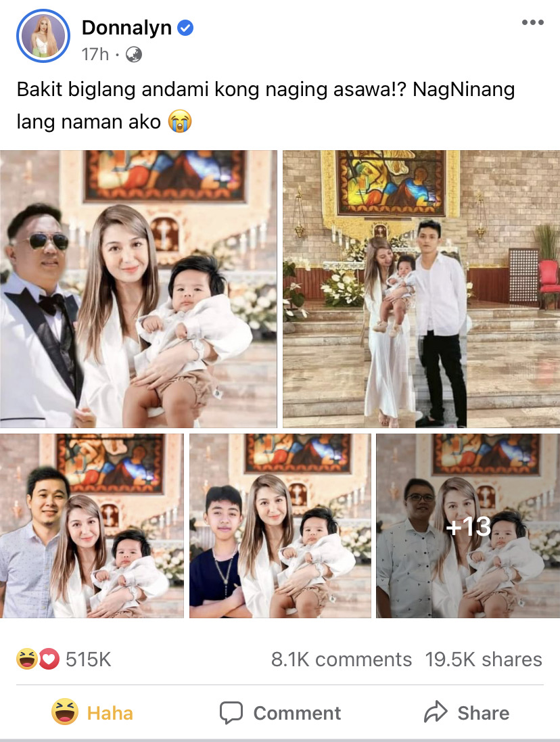Open Donnalyn's profile picture
560x742 pixels.
pos(43,36)
